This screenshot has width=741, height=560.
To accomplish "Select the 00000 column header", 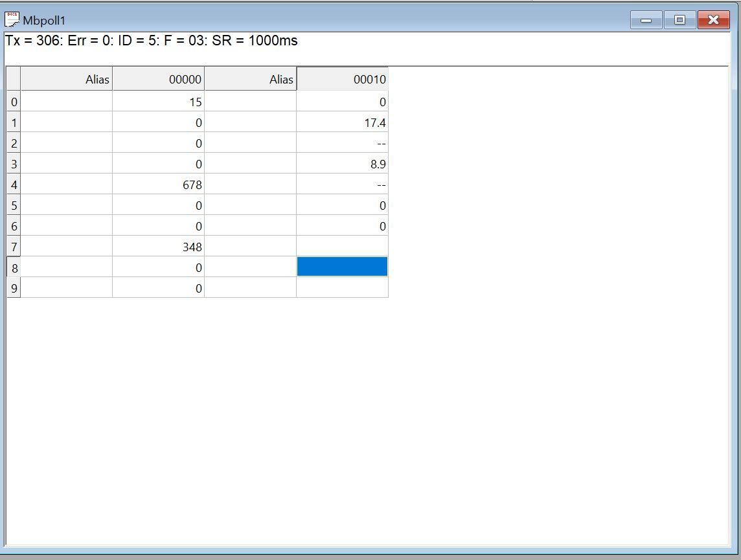I will tap(158, 79).
